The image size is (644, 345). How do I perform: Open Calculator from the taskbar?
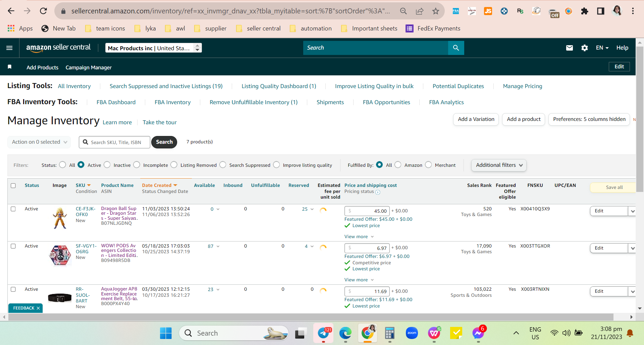(x=389, y=333)
